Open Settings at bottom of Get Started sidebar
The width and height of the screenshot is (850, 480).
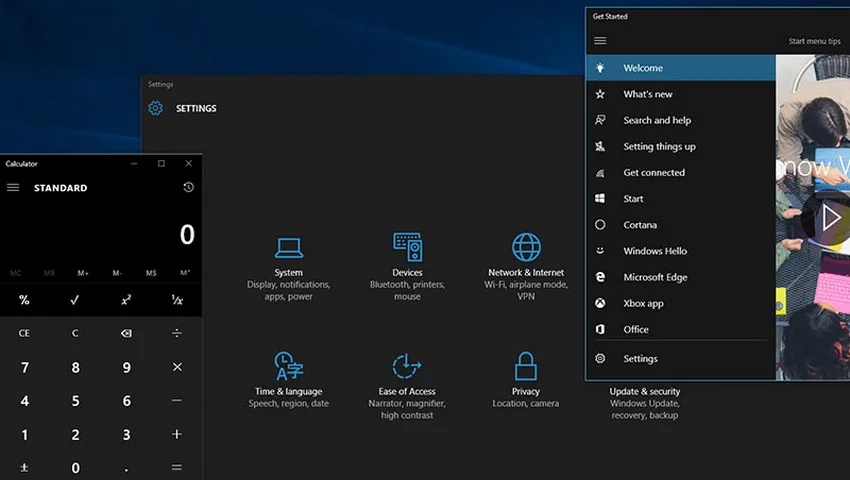click(681, 359)
